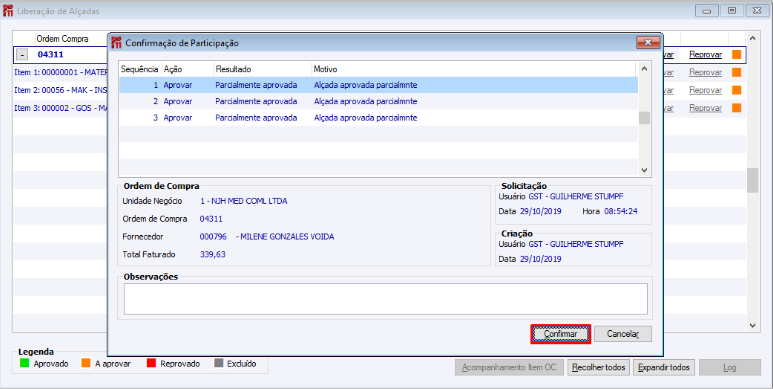Screen dimensions: 773x389
Task: Click the Fornecedor code 000796
Action: (x=213, y=237)
